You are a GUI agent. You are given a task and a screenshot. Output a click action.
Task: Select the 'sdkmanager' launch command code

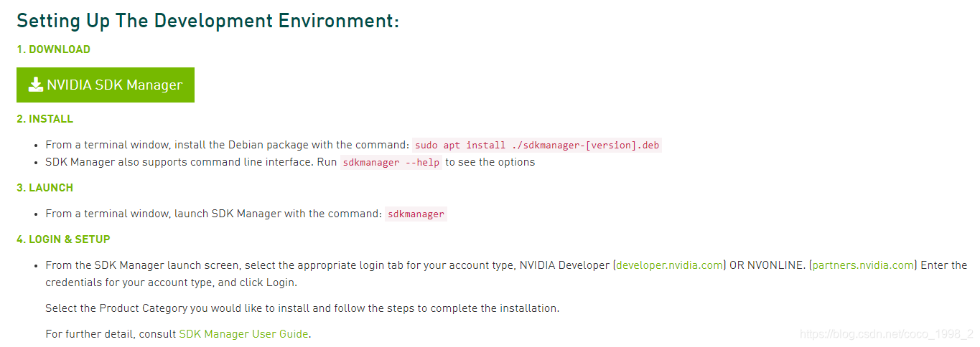click(416, 214)
